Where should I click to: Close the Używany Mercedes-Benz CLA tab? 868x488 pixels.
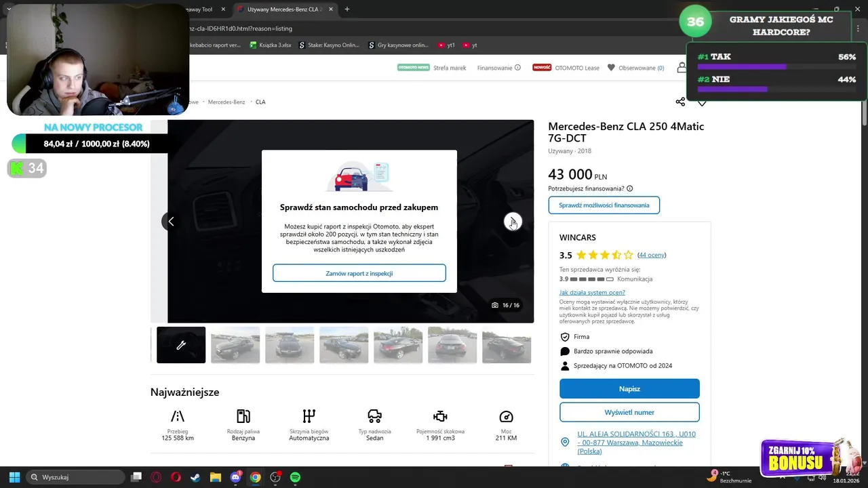click(330, 9)
